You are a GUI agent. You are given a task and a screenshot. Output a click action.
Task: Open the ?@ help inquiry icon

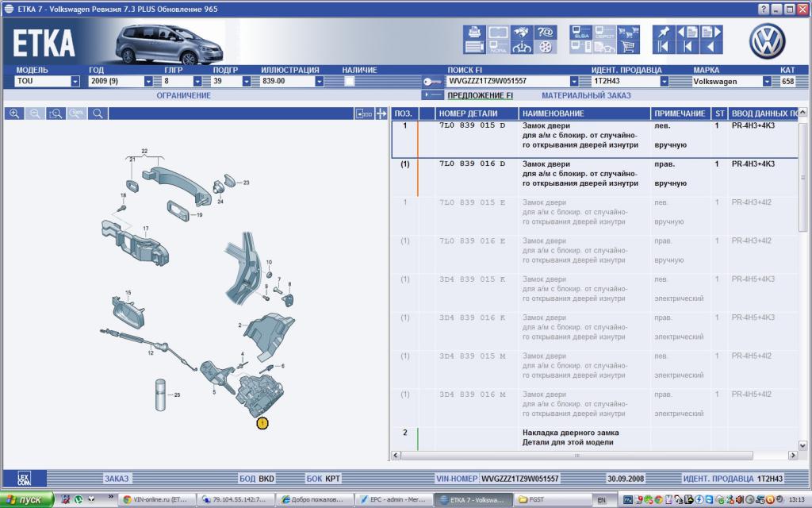click(x=546, y=32)
